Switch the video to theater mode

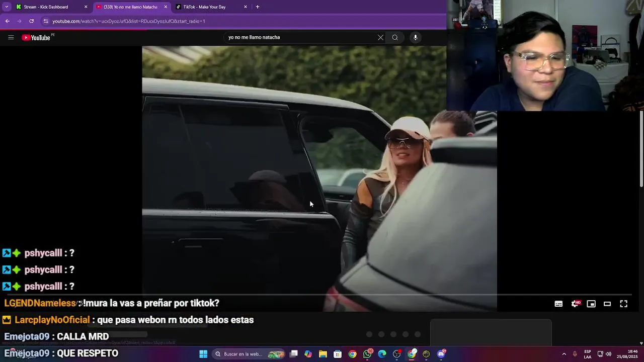tap(607, 304)
